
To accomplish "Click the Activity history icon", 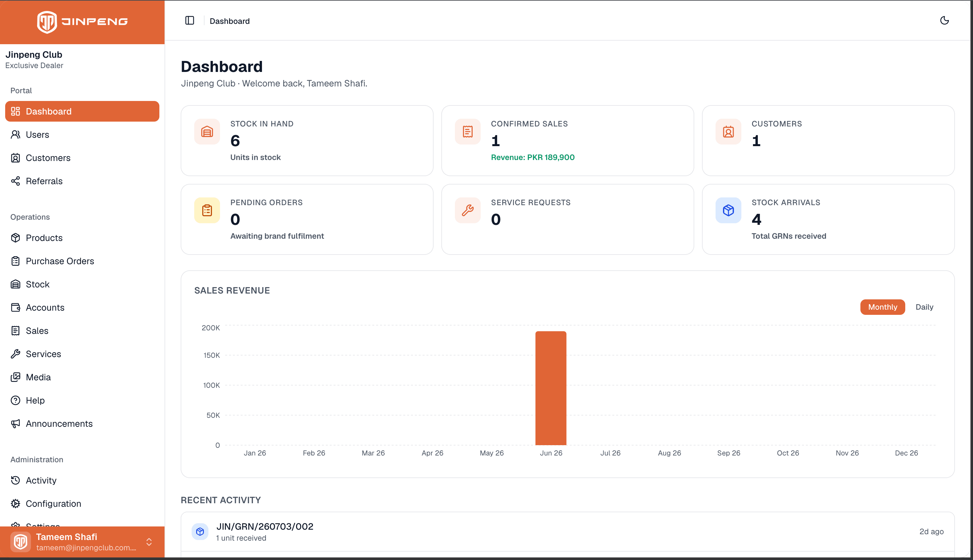I will [x=15, y=480].
